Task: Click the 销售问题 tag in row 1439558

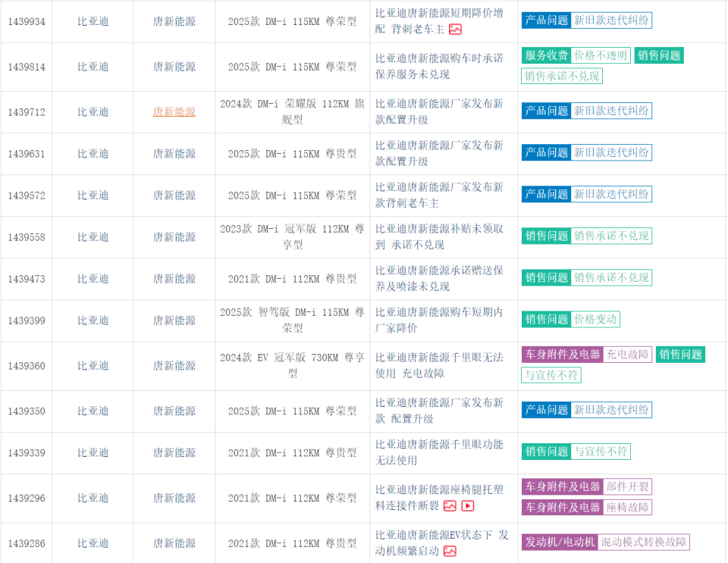Action: 547,236
